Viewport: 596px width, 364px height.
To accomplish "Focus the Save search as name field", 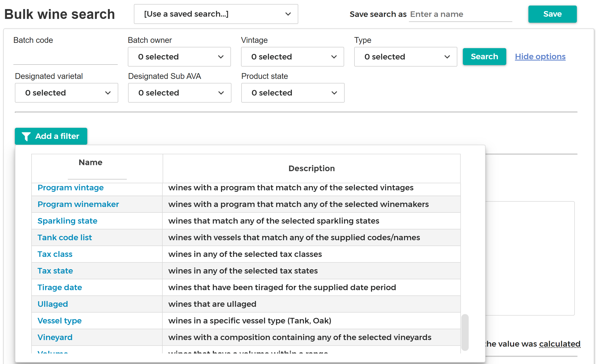I will click(x=460, y=14).
